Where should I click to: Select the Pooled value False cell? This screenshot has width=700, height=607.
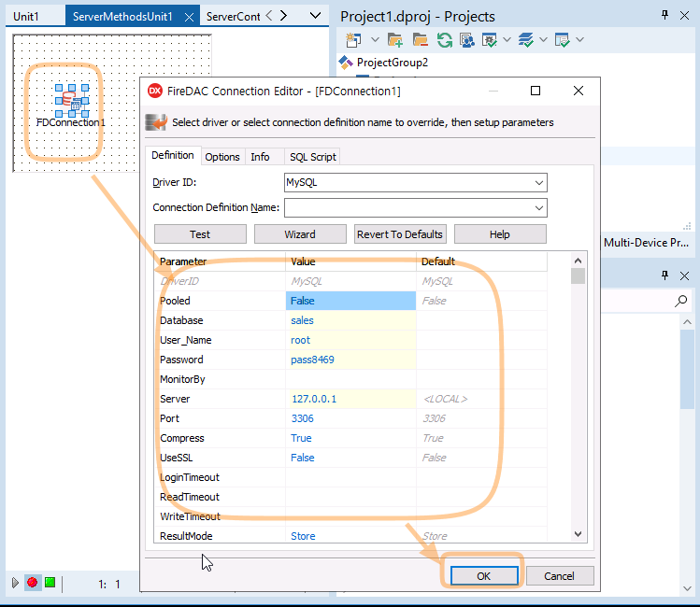(x=350, y=301)
